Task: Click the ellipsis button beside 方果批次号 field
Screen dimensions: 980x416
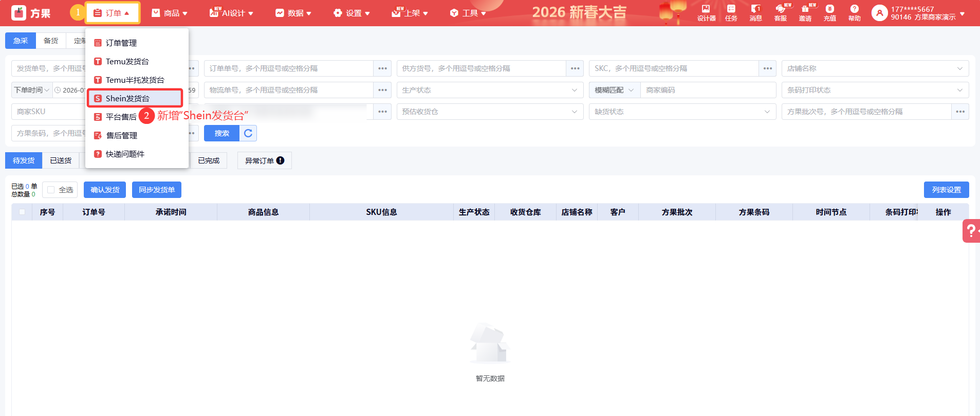Action: 960,112
